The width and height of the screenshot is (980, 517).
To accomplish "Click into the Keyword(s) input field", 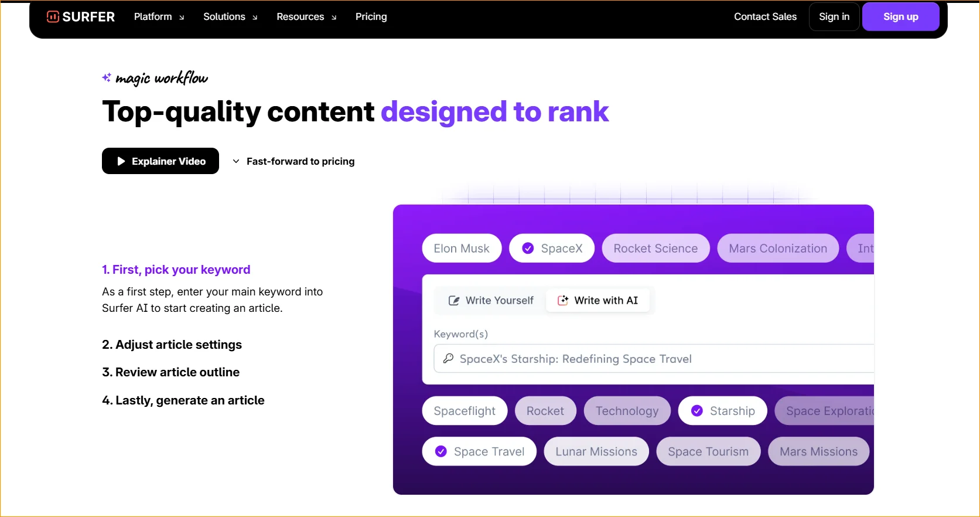I will 654,359.
